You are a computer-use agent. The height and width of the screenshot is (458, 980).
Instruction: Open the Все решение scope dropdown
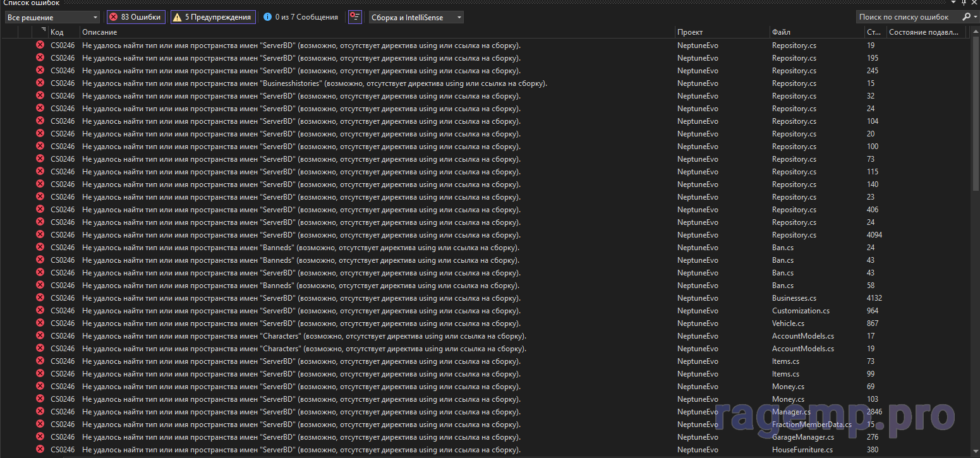[x=52, y=17]
